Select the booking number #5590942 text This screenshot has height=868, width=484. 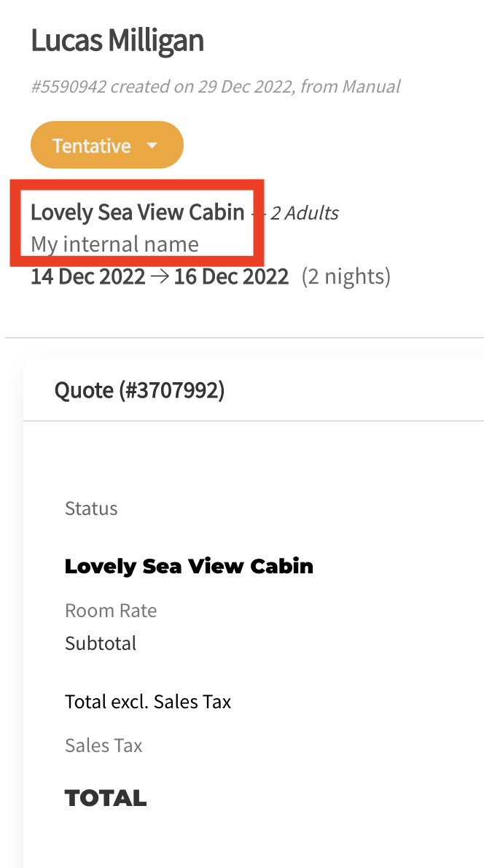tap(69, 87)
